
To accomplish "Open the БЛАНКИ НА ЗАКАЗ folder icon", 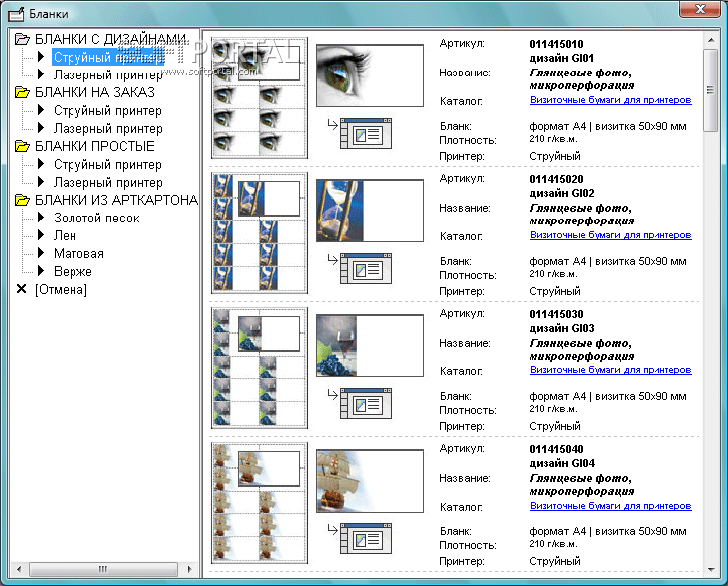I will (22, 93).
